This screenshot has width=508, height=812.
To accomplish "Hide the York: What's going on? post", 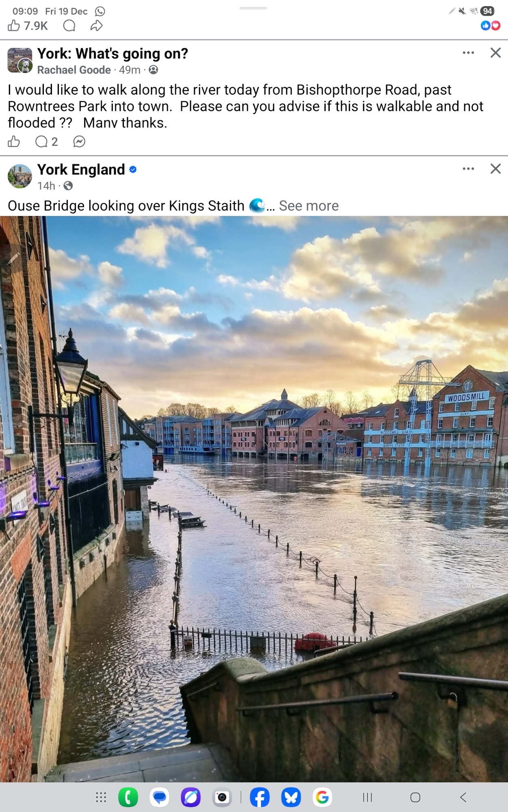I will [495, 53].
